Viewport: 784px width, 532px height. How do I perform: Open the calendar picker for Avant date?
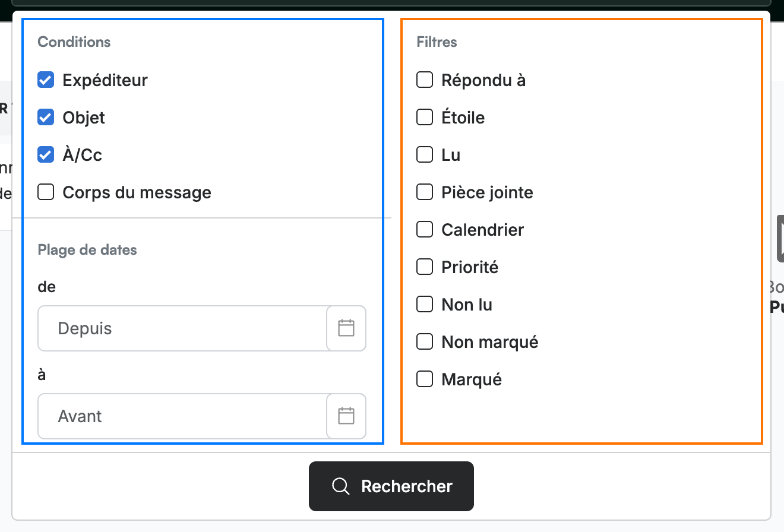[346, 416]
